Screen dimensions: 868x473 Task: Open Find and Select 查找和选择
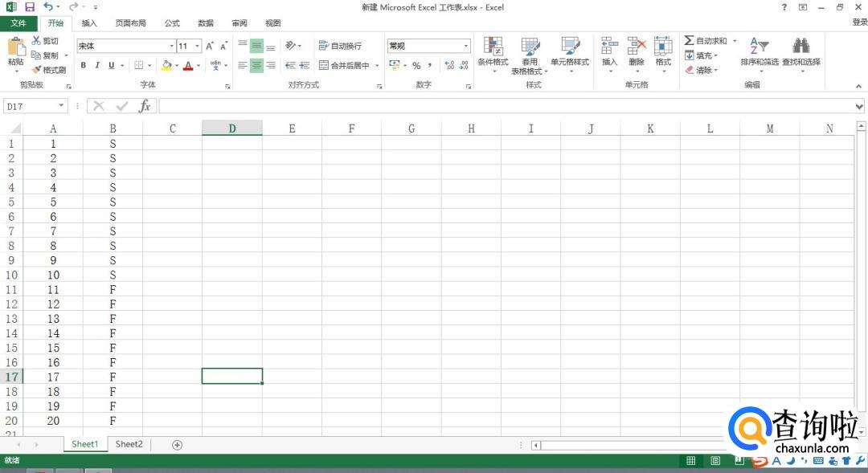[801, 54]
